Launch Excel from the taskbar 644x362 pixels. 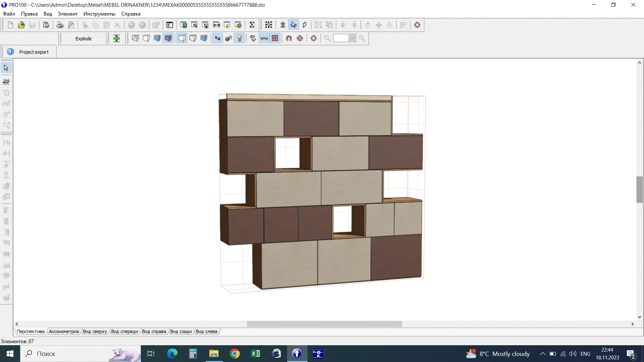[x=256, y=354]
